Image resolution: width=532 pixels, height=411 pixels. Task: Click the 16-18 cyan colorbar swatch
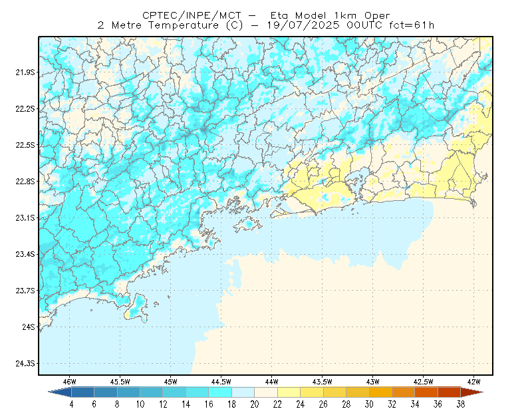click(x=220, y=392)
